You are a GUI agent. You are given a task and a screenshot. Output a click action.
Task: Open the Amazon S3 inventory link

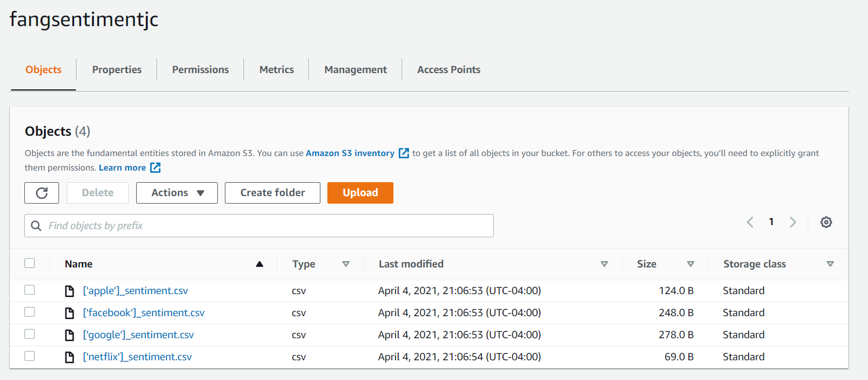pos(350,153)
